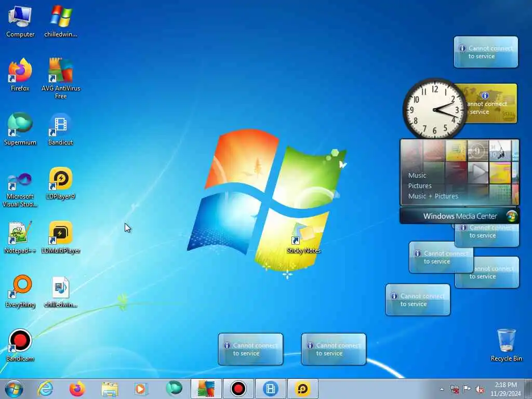Launch Internet Explorer from the taskbar
This screenshot has height=399, width=532.
(46, 389)
